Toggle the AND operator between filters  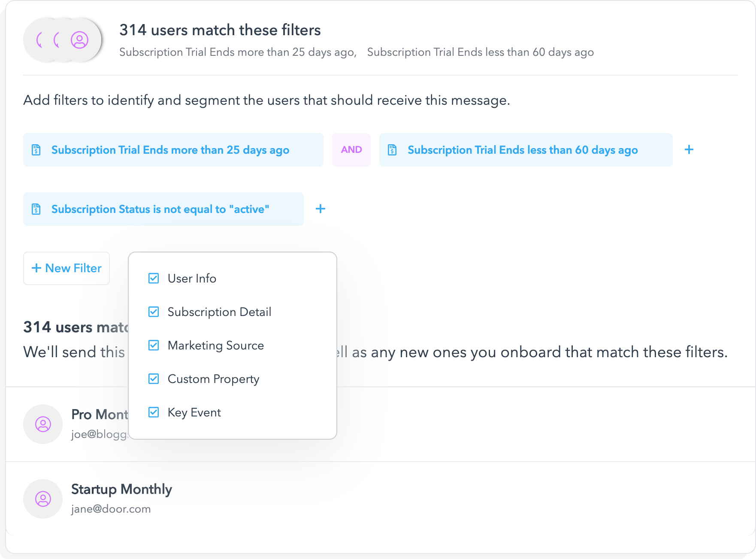pyautogui.click(x=351, y=150)
